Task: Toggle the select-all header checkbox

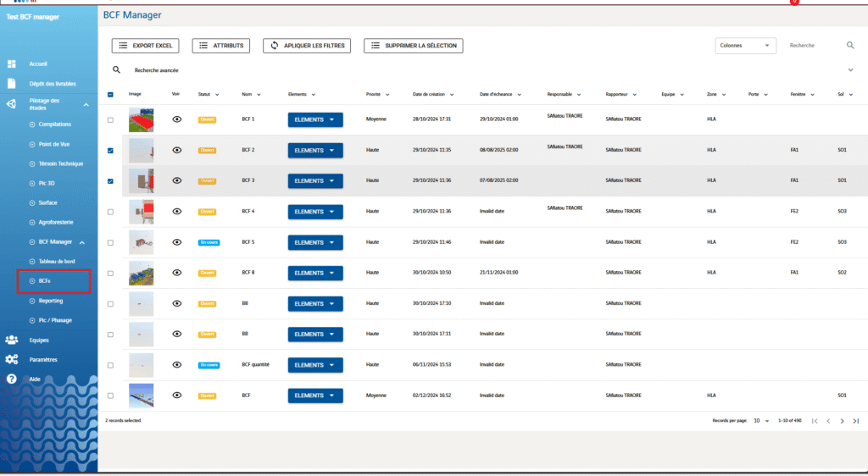Action: pyautogui.click(x=110, y=95)
